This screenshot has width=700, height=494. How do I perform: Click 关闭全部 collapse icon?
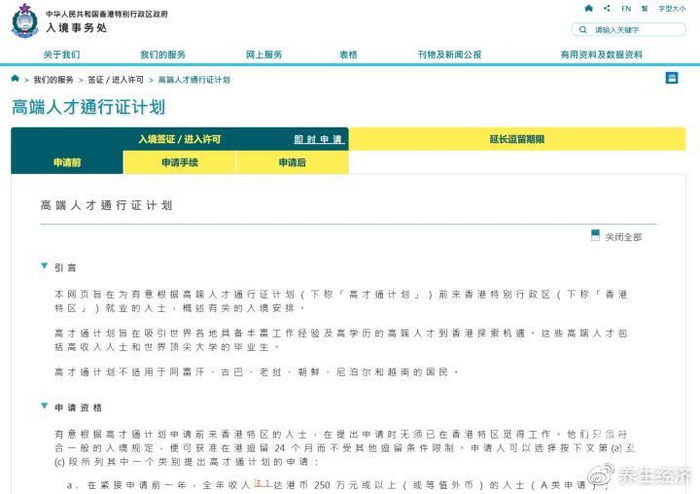pyautogui.click(x=595, y=235)
